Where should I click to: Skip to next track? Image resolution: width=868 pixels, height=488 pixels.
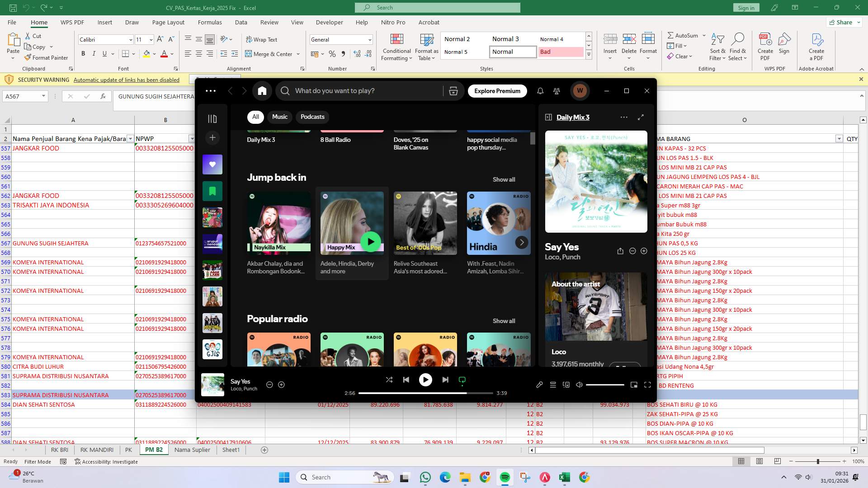pyautogui.click(x=445, y=380)
